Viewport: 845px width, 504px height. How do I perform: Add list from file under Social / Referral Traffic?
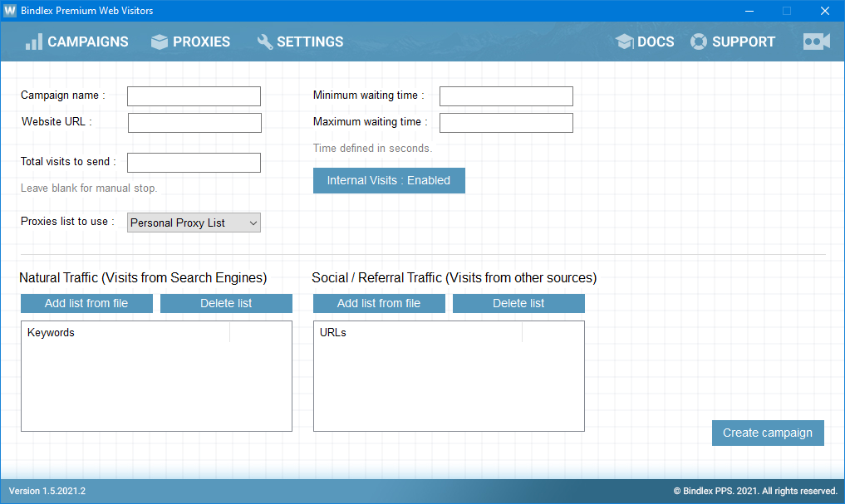pos(379,303)
